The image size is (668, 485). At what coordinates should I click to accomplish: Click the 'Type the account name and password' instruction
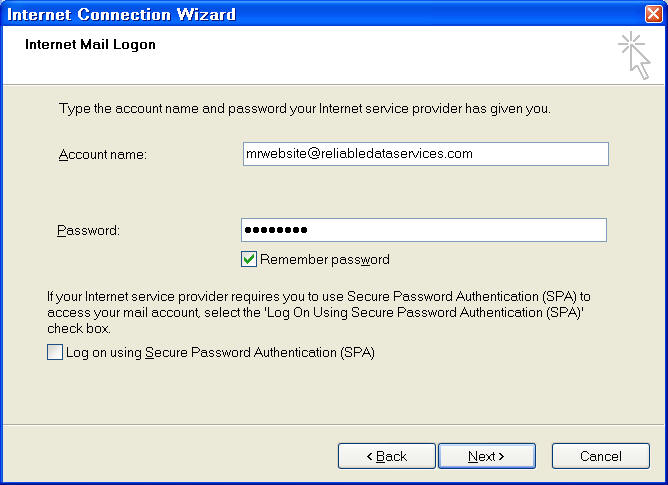pyautogui.click(x=305, y=107)
